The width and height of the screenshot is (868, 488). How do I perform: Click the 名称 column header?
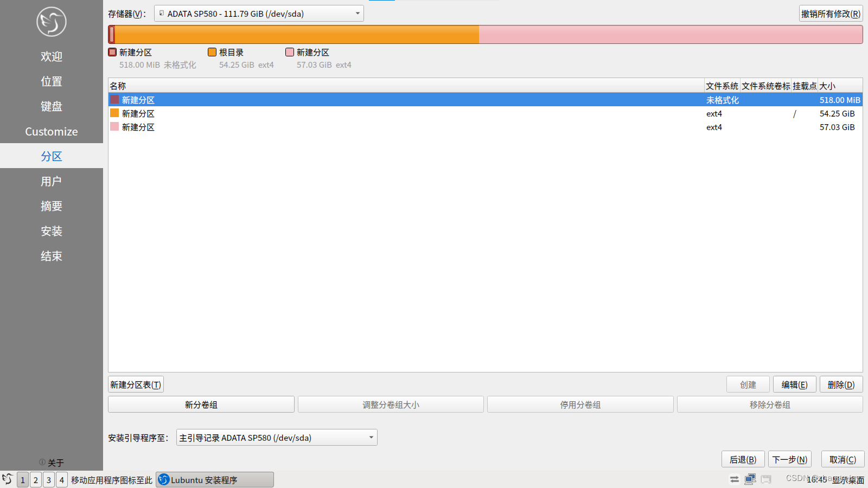(406, 86)
